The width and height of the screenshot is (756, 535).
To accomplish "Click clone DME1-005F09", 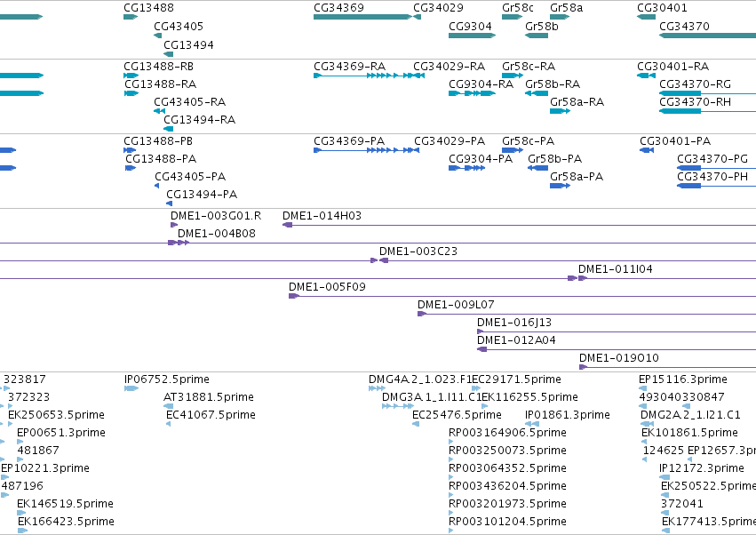I will (x=328, y=288).
